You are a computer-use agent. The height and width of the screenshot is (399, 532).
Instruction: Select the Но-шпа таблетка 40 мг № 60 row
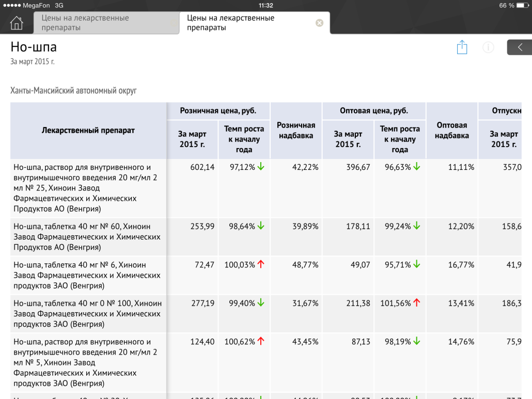click(x=88, y=237)
